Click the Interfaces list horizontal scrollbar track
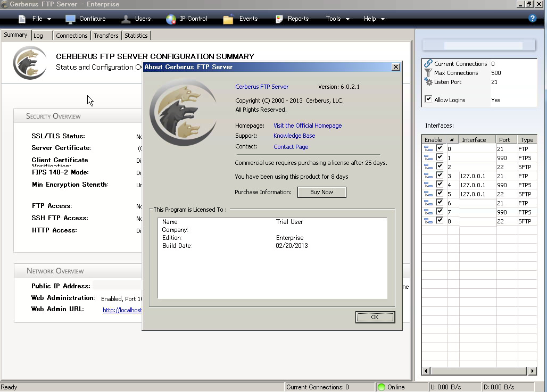This screenshot has height=392, width=547. 478,371
